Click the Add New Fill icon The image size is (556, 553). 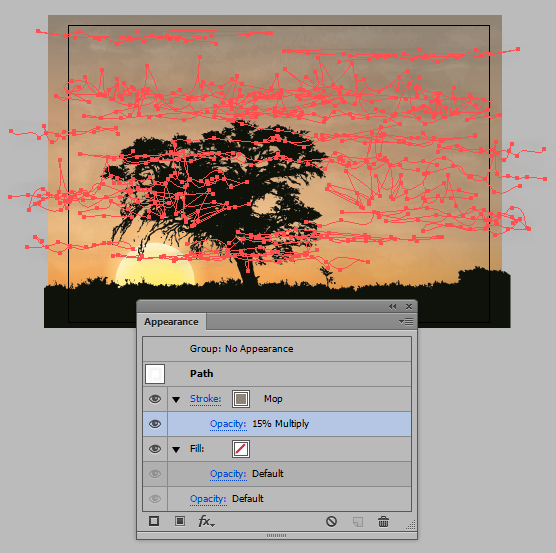(180, 521)
